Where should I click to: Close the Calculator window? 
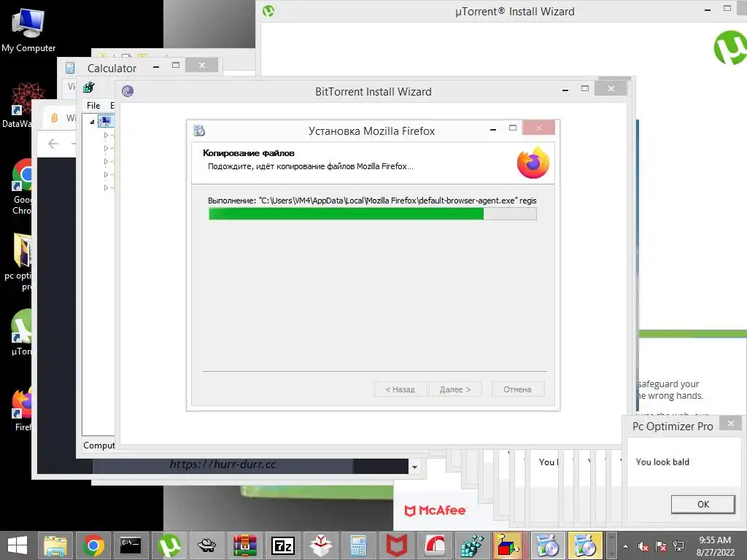(x=201, y=65)
